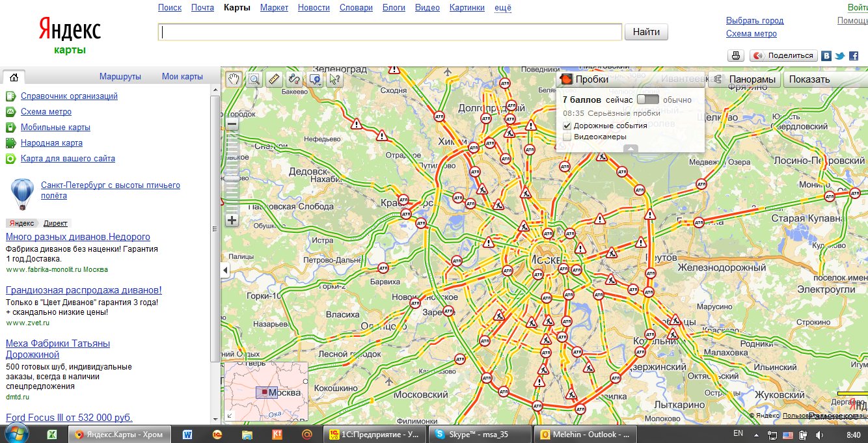Collapse the traffic info panel arrow
This screenshot has height=443, width=868.
pos(631,148)
